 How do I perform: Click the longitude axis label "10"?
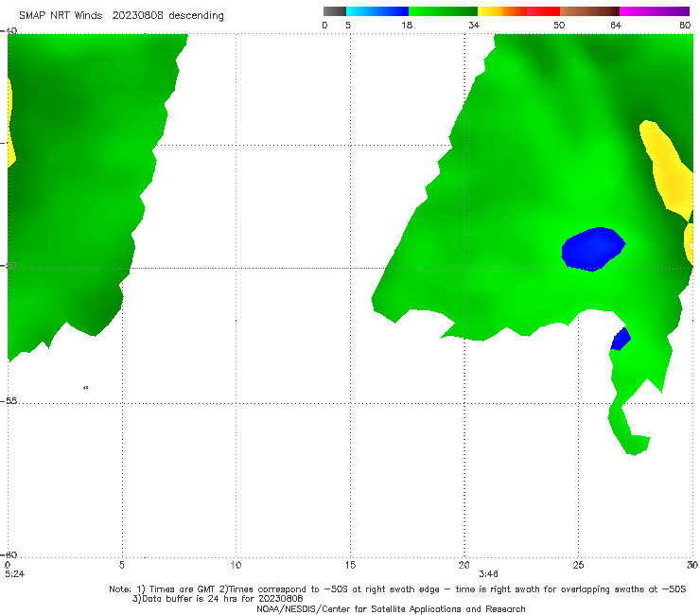coord(236,566)
